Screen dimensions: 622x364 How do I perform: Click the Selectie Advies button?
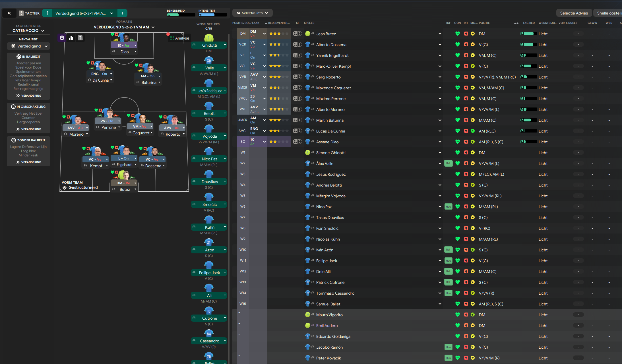(574, 13)
